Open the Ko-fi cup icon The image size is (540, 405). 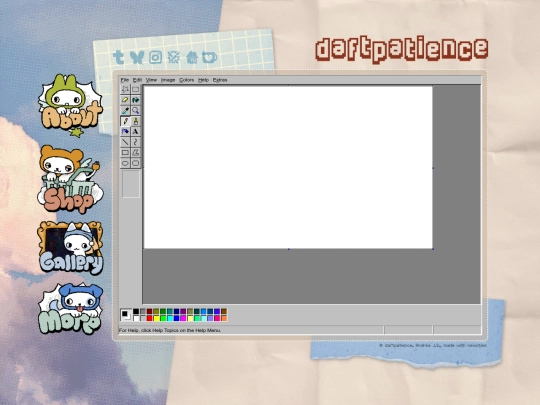click(x=209, y=57)
